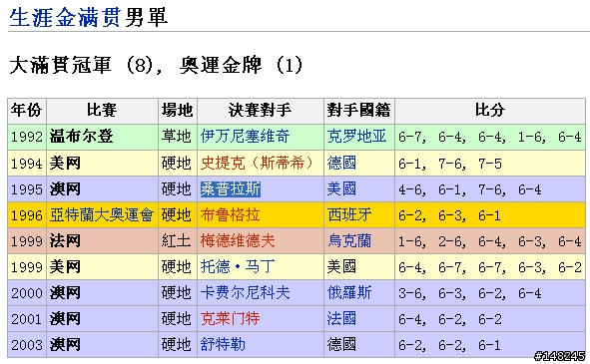Screen dimensions: 590x364
Task: Select the 場地 column header
Action: pos(177,111)
